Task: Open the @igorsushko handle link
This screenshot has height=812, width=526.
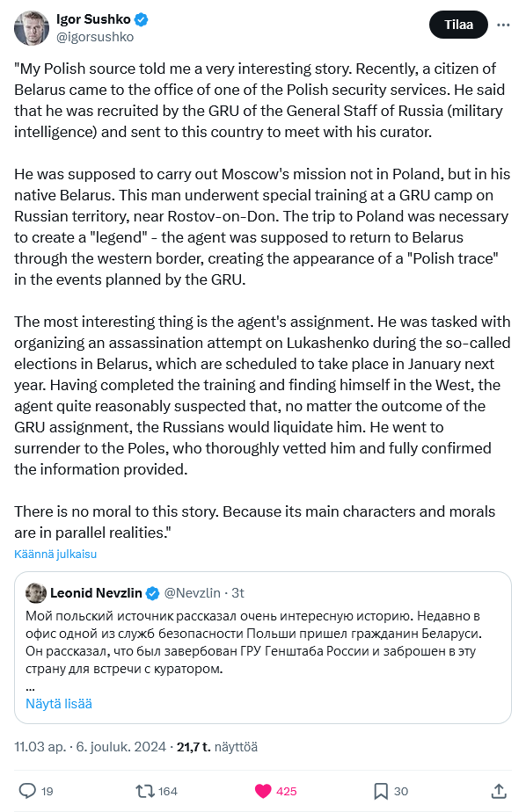Action: coord(95,37)
